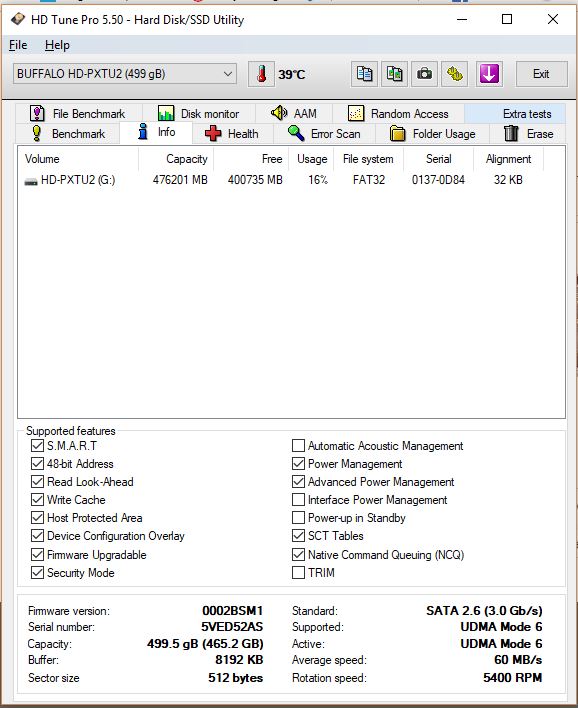The image size is (578, 708).
Task: Toggle the Advanced Power Management checkbox
Action: [298, 482]
